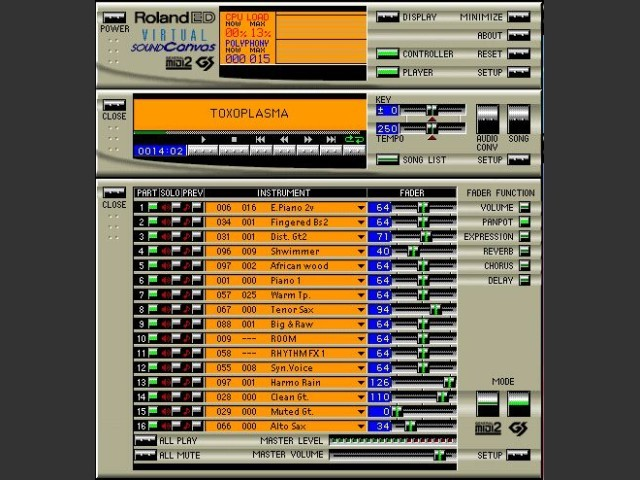Open instrument dropdown for African wood
This screenshot has height=480, width=640.
[x=361, y=266]
